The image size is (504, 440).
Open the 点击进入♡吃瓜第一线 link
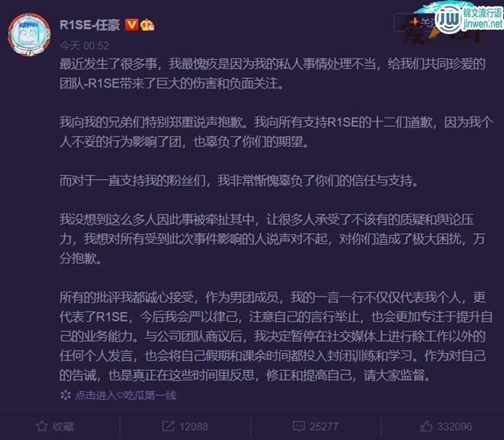pos(126,395)
